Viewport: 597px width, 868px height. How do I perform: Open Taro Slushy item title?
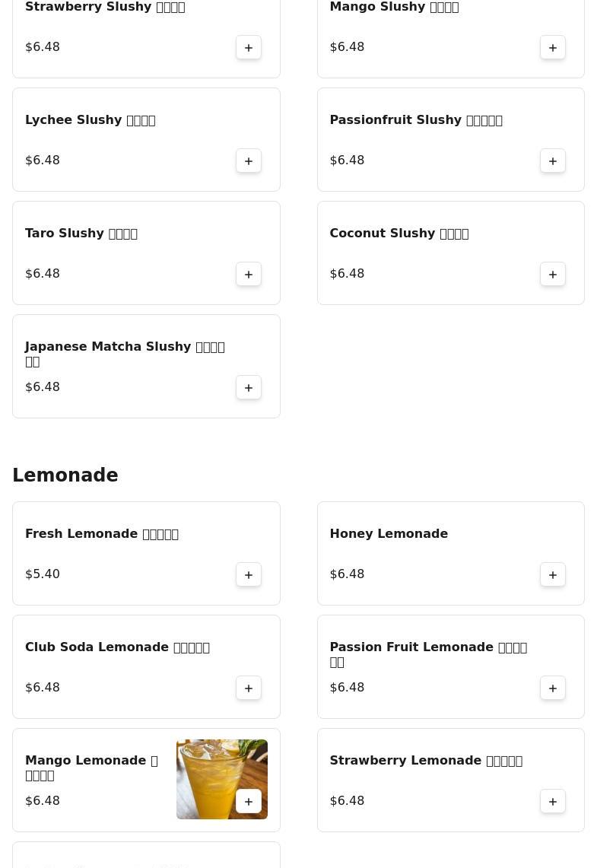[x=81, y=234]
